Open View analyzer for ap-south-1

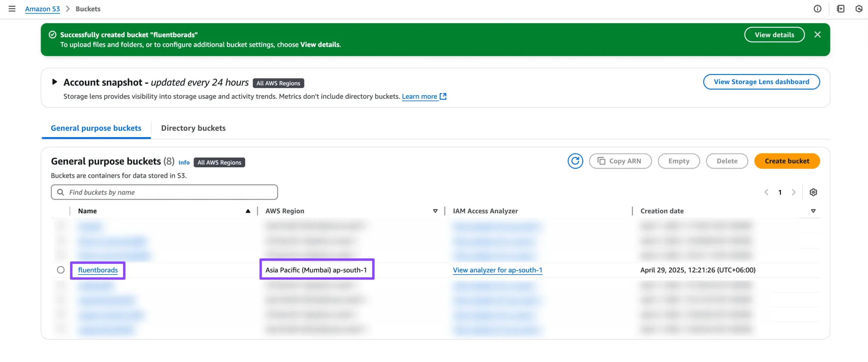pos(498,270)
